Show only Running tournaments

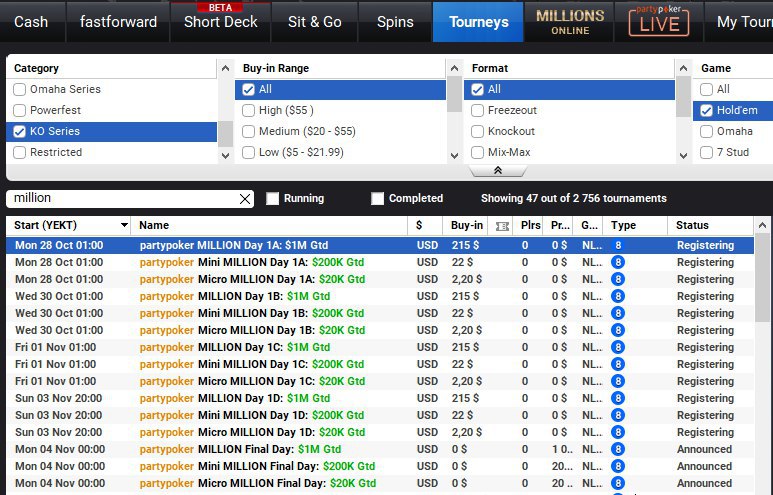pyautogui.click(x=273, y=199)
